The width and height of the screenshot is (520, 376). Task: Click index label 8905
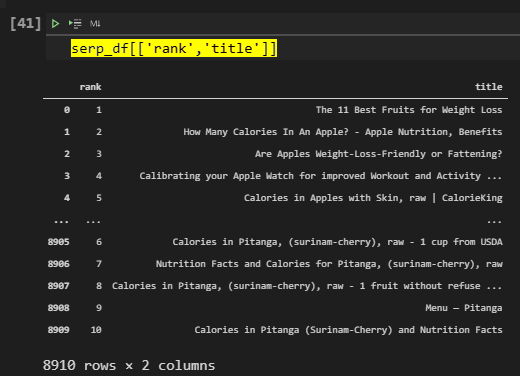[x=59, y=242]
